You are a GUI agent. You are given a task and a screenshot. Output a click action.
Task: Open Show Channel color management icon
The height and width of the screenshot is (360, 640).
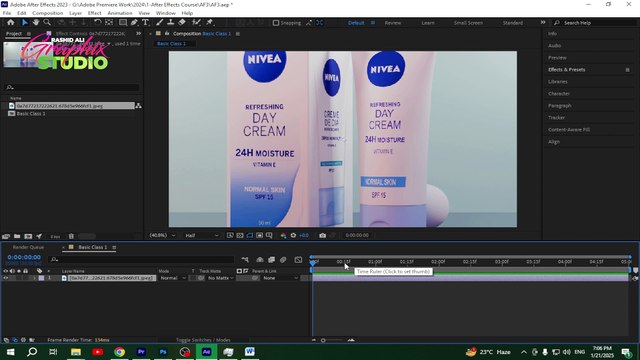[x=283, y=236]
